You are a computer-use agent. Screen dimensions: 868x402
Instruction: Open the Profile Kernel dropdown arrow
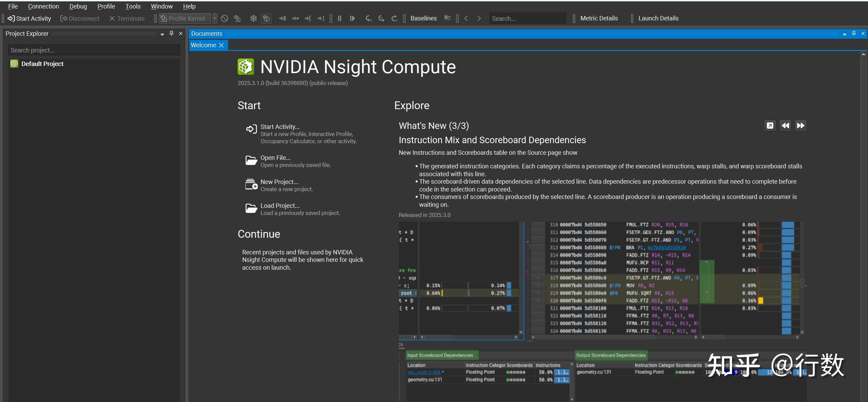click(x=215, y=18)
